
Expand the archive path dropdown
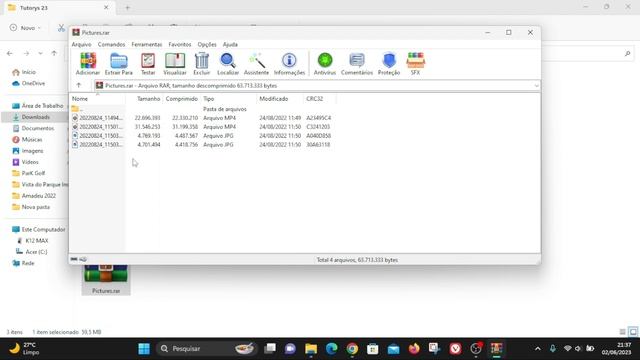(536, 86)
